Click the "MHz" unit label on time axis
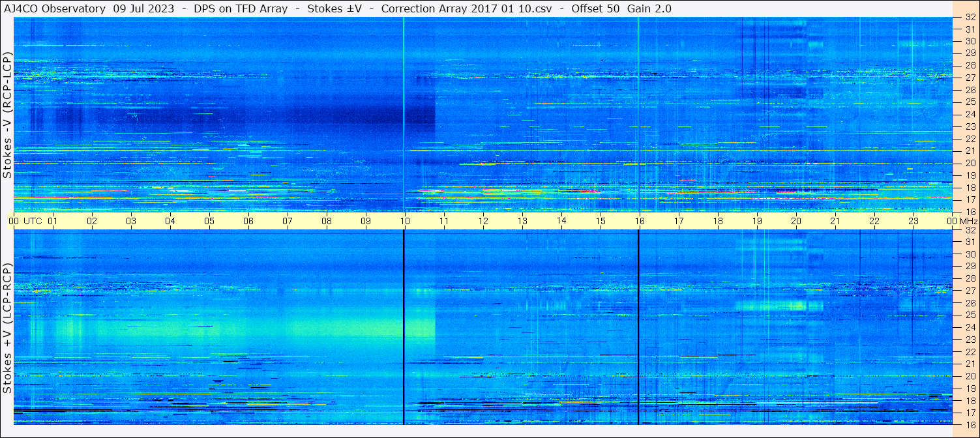Viewport: 980px width, 438px height. tap(968, 221)
